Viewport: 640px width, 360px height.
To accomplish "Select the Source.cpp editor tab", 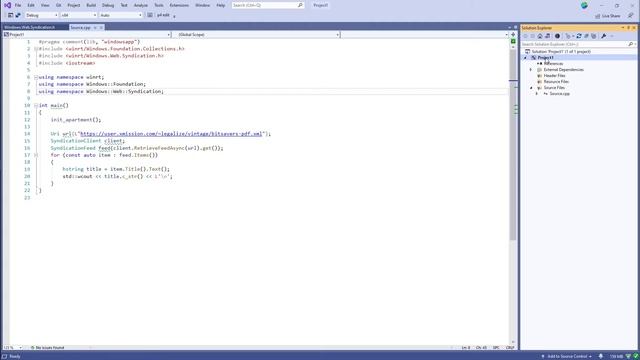I will pyautogui.click(x=80, y=27).
